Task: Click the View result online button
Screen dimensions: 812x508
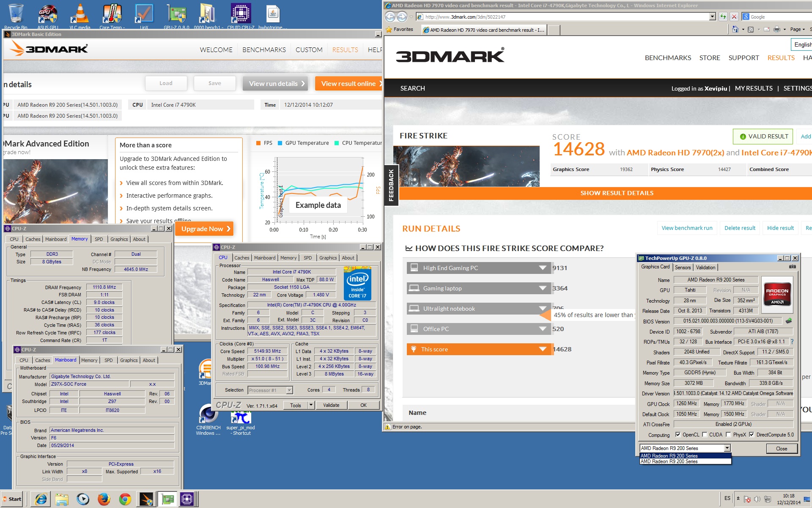Action: (348, 83)
